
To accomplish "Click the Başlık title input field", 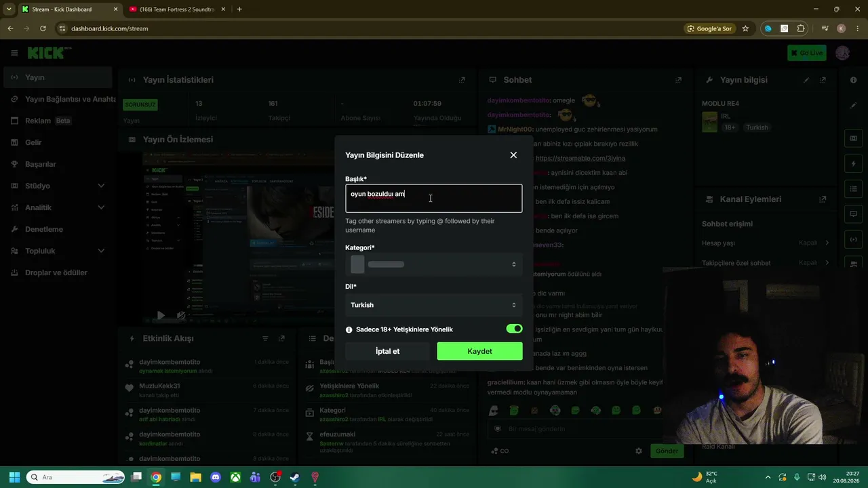I will coord(434,199).
